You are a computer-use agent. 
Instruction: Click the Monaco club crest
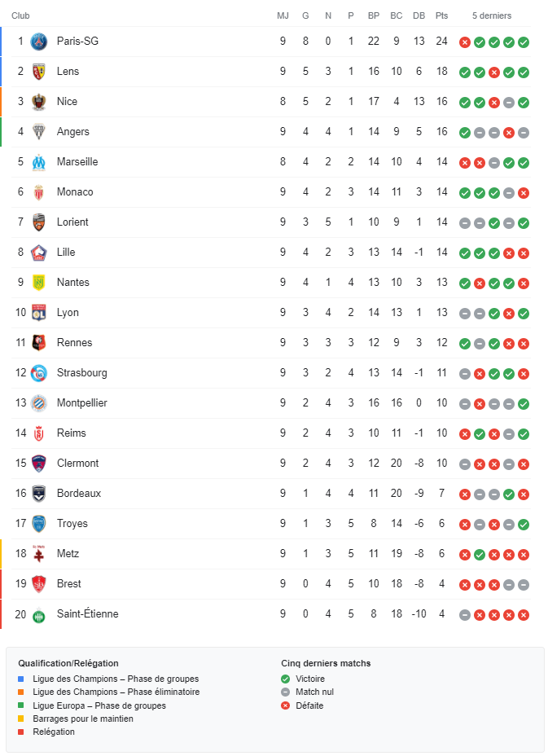point(38,192)
